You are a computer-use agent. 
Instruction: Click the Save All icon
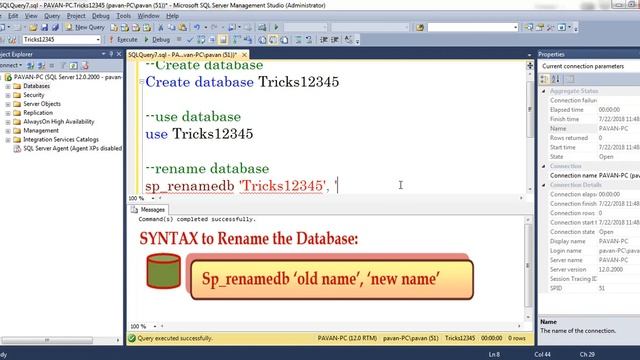(x=55, y=27)
